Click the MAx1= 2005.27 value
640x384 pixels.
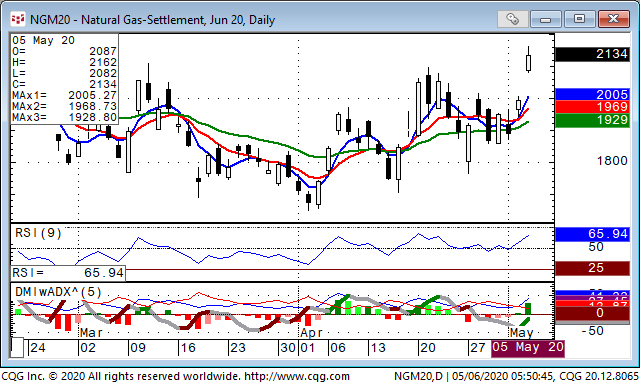(x=64, y=95)
